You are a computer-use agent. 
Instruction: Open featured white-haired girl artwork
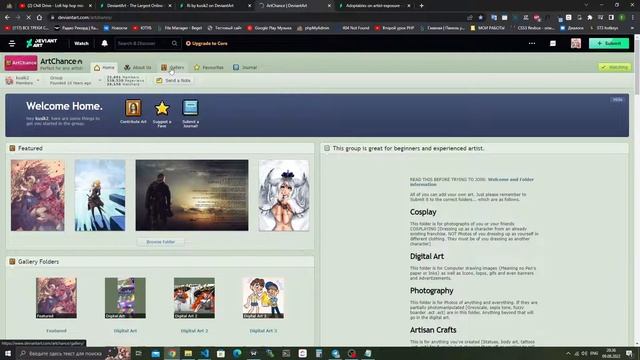point(284,195)
